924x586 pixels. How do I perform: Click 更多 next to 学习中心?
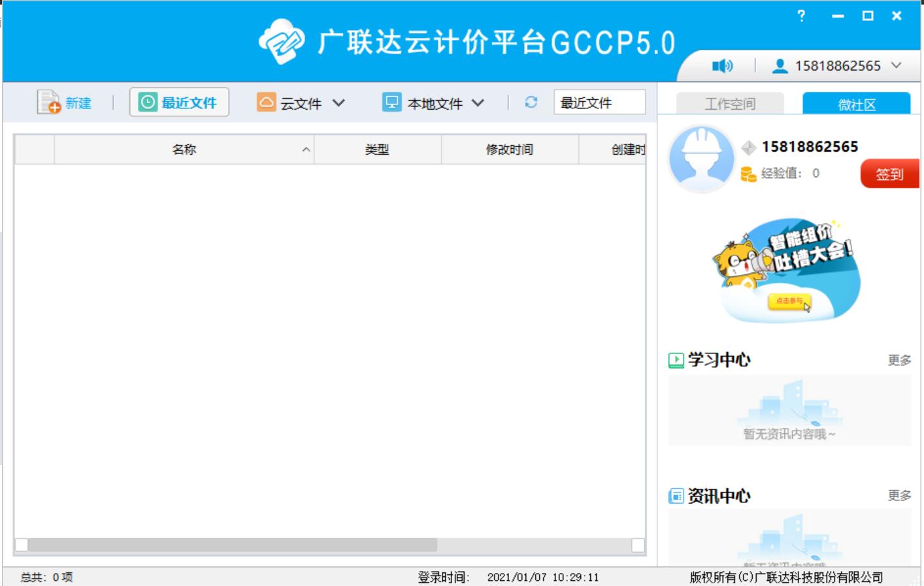899,360
